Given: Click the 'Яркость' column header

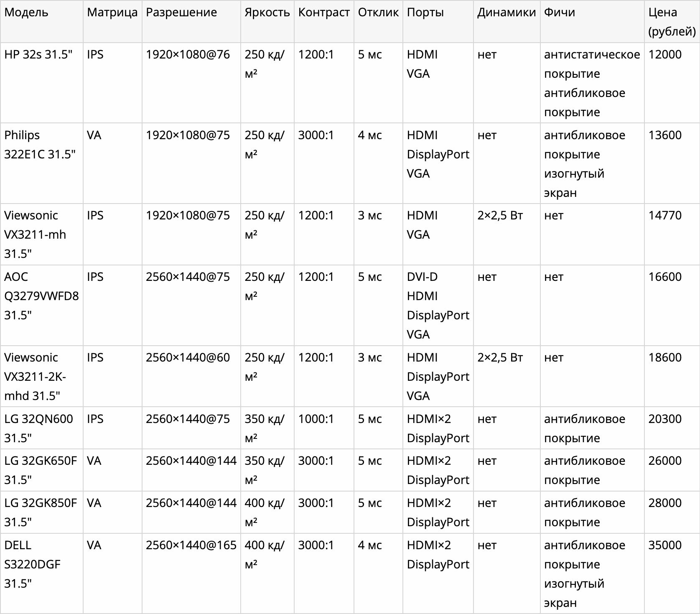Looking at the screenshot, I should tap(267, 21).
